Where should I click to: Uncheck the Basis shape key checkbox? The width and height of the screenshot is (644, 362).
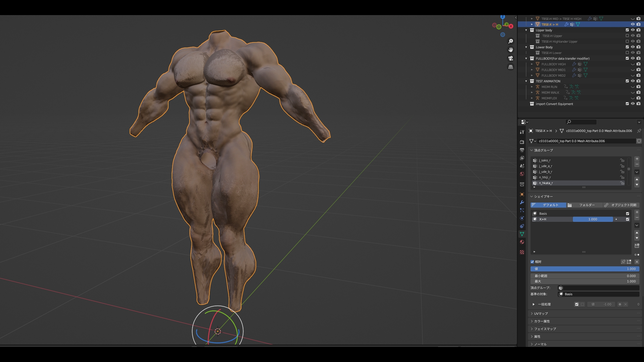click(628, 214)
